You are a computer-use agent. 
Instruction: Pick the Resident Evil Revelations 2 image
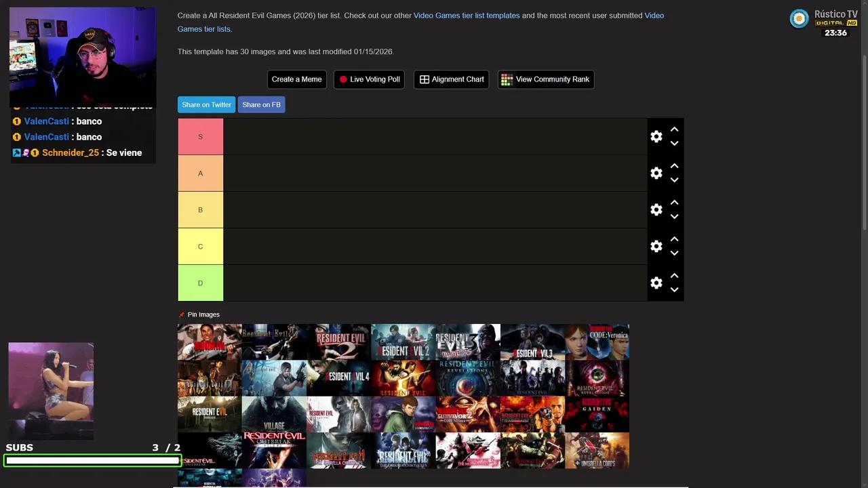click(x=597, y=378)
